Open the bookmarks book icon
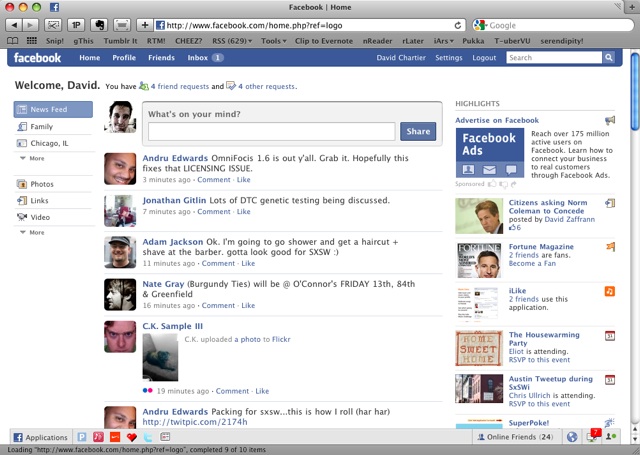Screen dimensions: 640x455 click(13, 41)
